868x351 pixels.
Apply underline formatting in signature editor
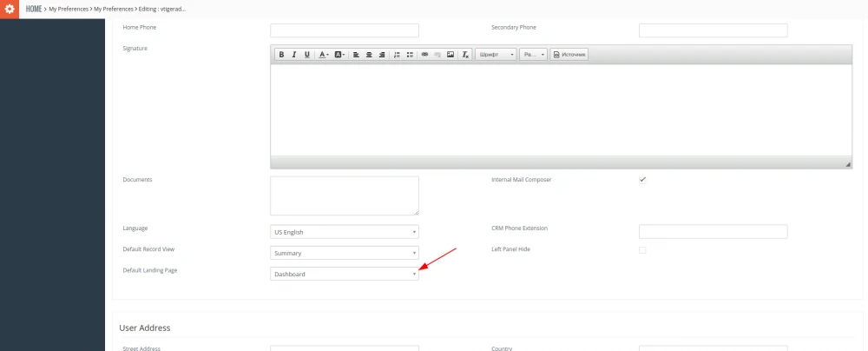pos(306,55)
